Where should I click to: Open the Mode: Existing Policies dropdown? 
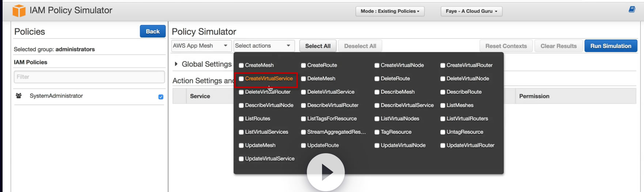click(390, 11)
